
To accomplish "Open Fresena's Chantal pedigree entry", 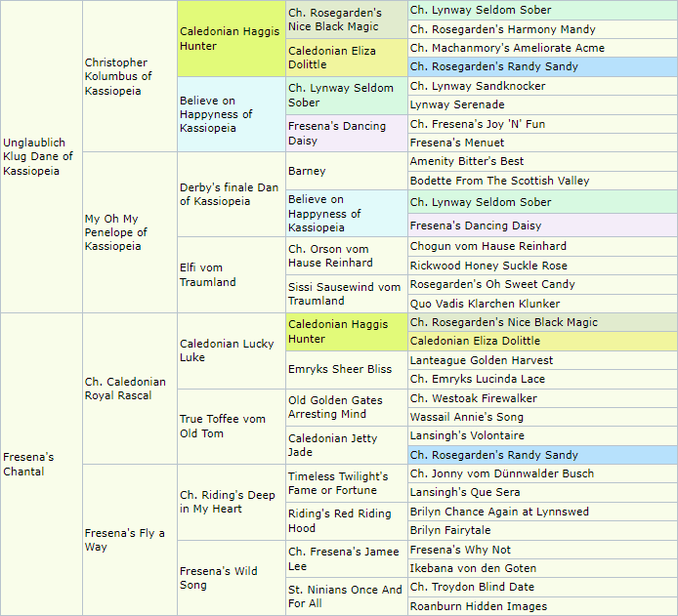I will coord(28,465).
